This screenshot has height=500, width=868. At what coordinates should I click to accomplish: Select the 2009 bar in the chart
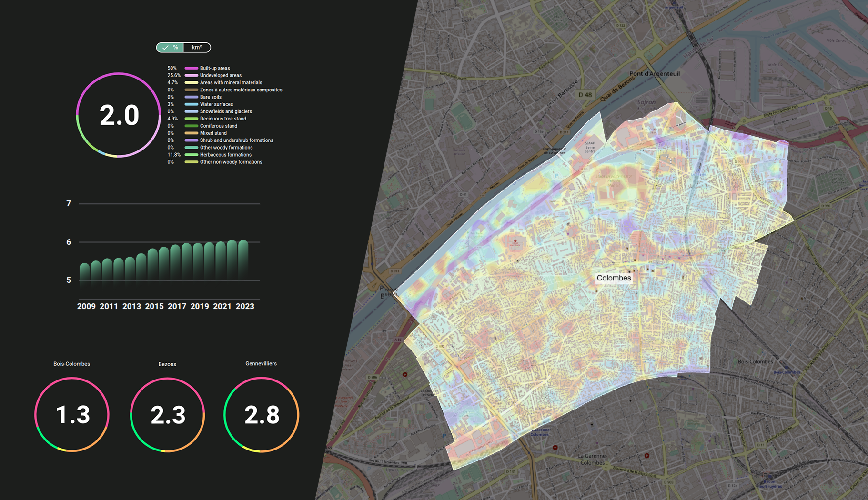click(x=84, y=271)
